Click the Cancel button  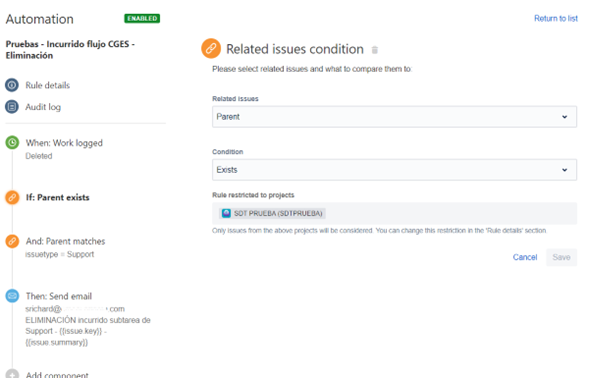click(x=525, y=257)
